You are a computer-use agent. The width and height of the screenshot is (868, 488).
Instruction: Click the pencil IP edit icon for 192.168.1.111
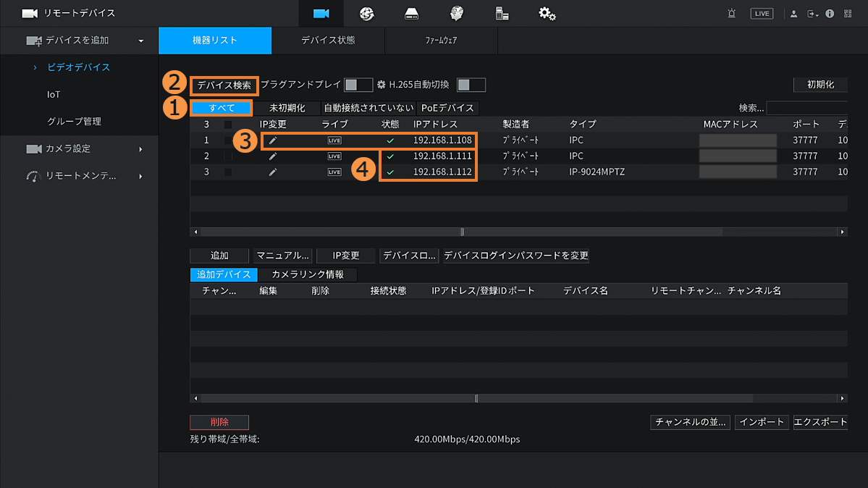click(x=273, y=156)
